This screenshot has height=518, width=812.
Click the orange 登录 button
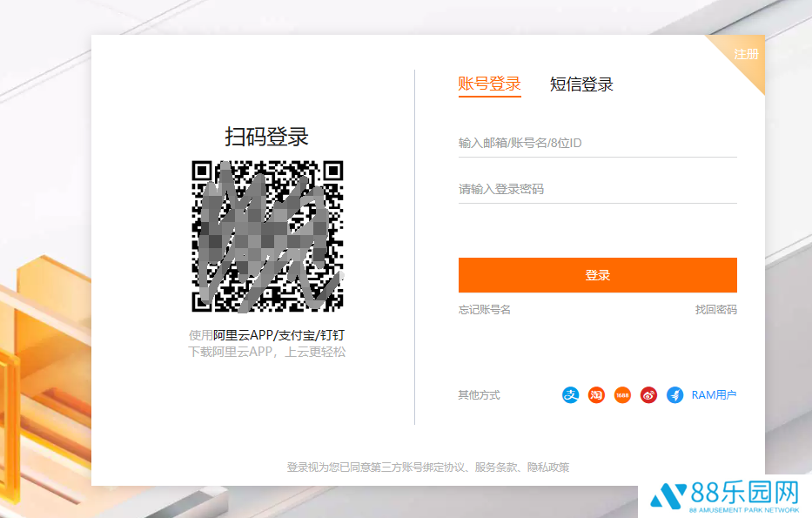(x=598, y=275)
